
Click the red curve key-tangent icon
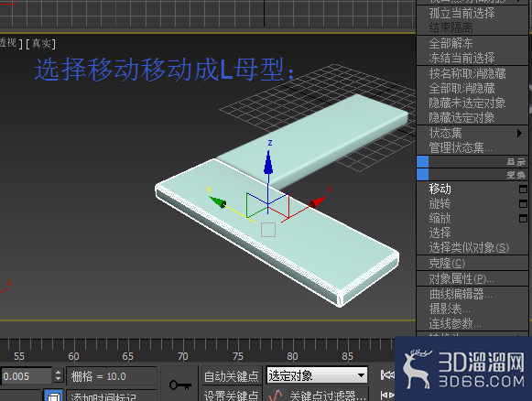(277, 395)
